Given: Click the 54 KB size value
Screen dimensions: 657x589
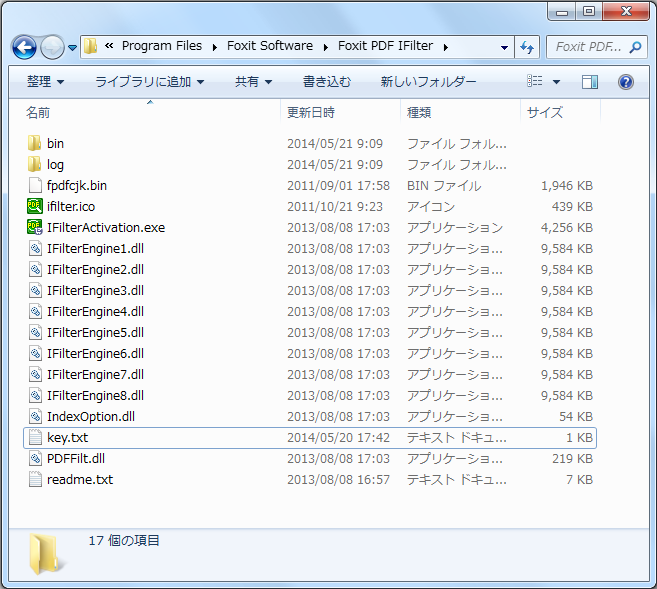Looking at the screenshot, I should click(576, 416).
